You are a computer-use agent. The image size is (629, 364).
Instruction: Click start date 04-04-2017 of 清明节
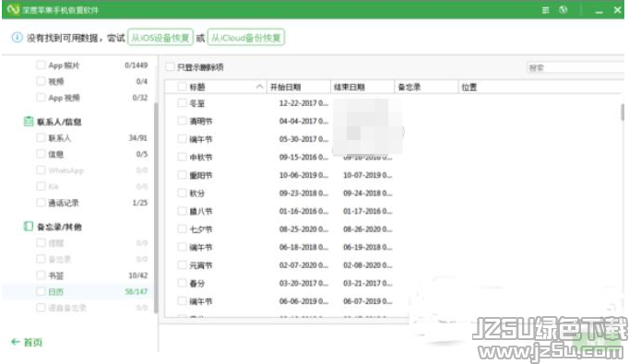pos(303,121)
